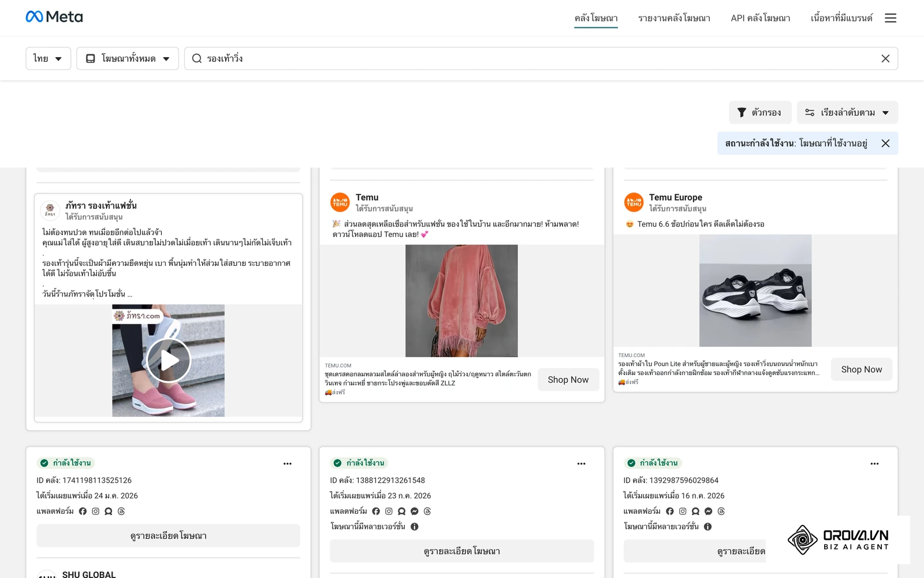The height and width of the screenshot is (578, 924).
Task: Click the Meta logo
Action: [54, 17]
